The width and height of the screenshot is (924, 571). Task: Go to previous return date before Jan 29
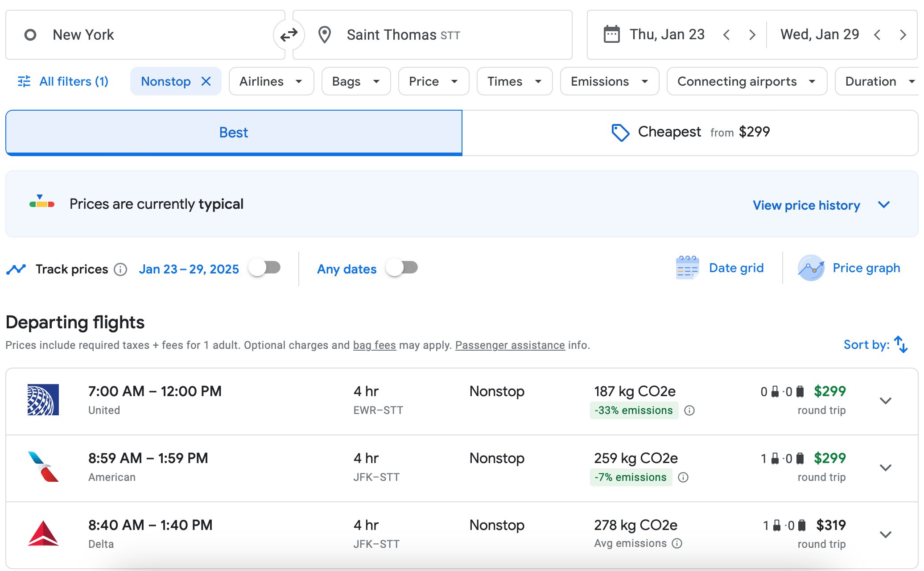pos(877,35)
